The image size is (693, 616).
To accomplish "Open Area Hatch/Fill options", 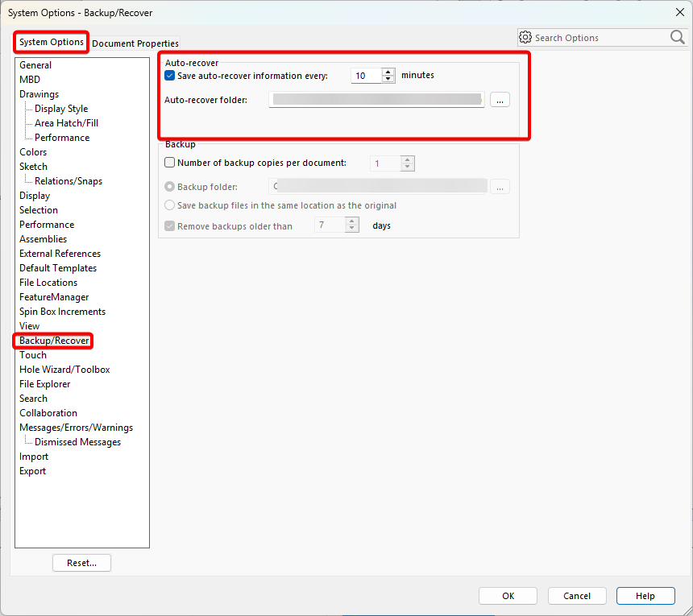I will click(x=66, y=123).
